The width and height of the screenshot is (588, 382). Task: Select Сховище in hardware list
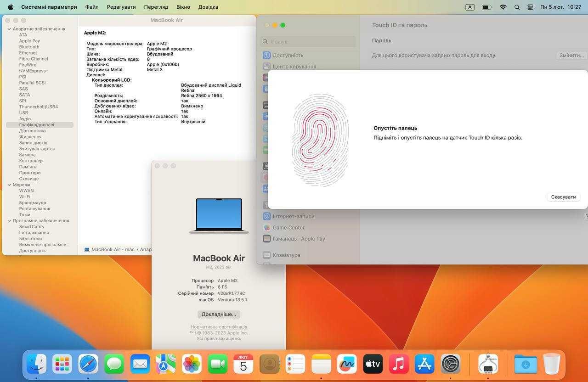point(29,179)
